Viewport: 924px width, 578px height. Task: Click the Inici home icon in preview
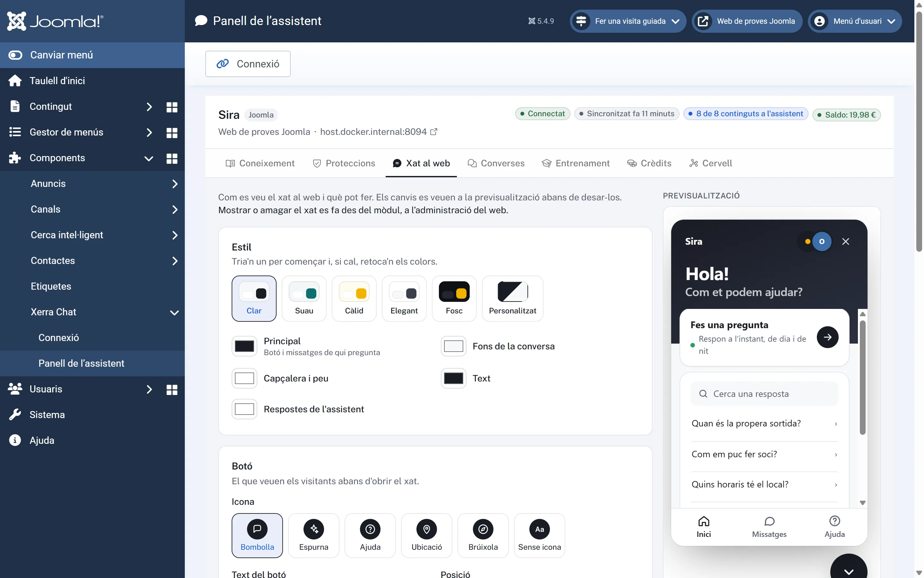click(x=704, y=521)
